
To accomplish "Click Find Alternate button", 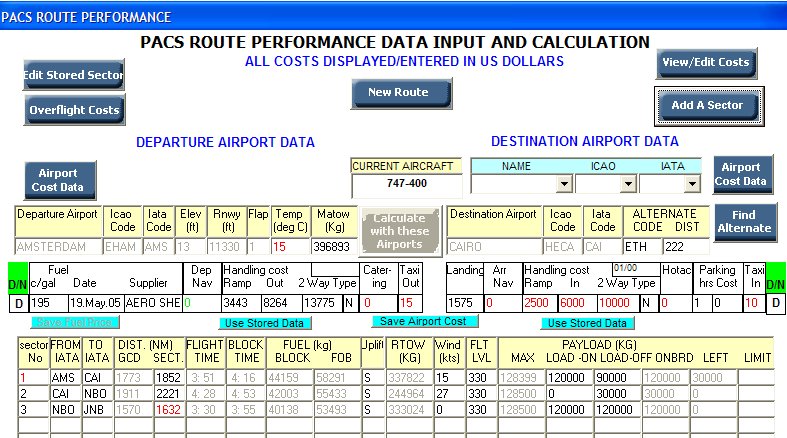I will pyautogui.click(x=745, y=222).
